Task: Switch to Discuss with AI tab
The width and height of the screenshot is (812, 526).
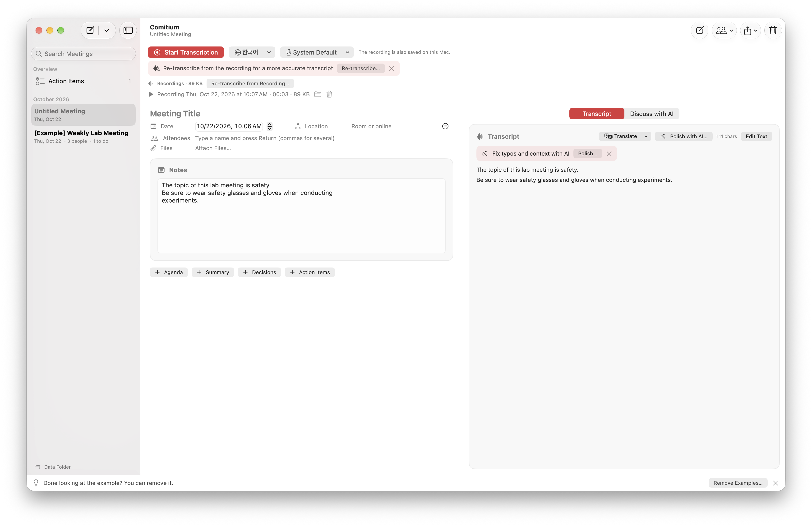Action: 652,114
